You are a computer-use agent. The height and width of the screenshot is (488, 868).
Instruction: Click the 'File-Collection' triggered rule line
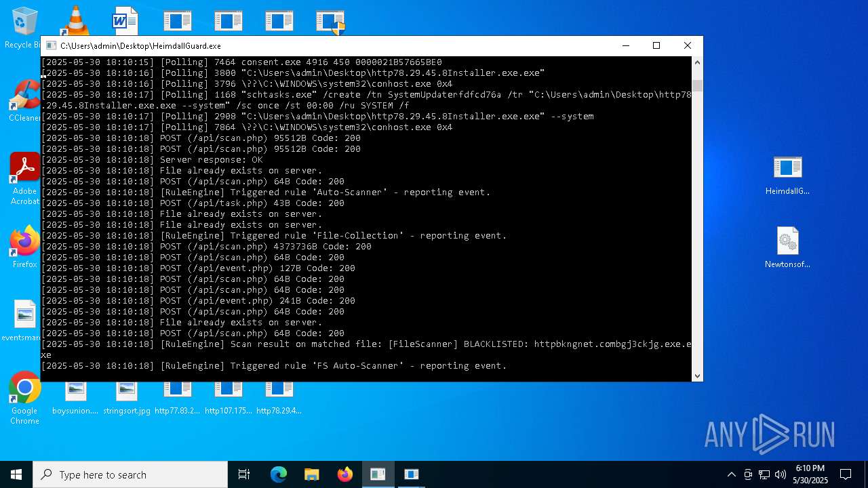pyautogui.click(x=274, y=236)
